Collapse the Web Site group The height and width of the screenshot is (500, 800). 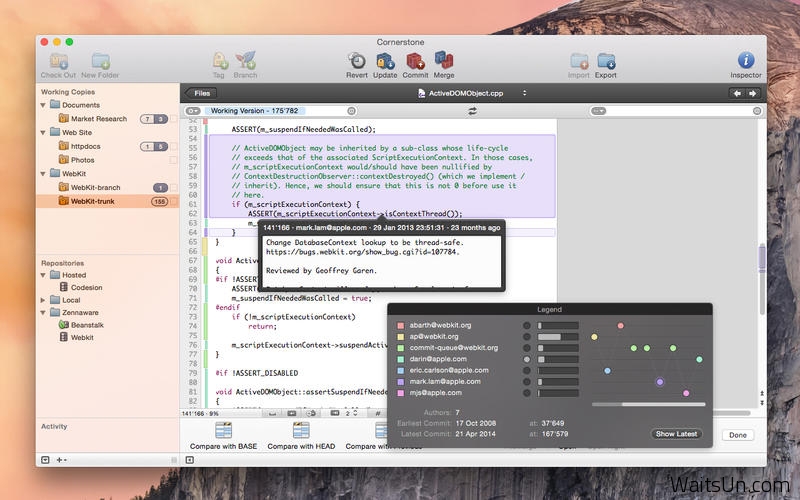[43, 133]
